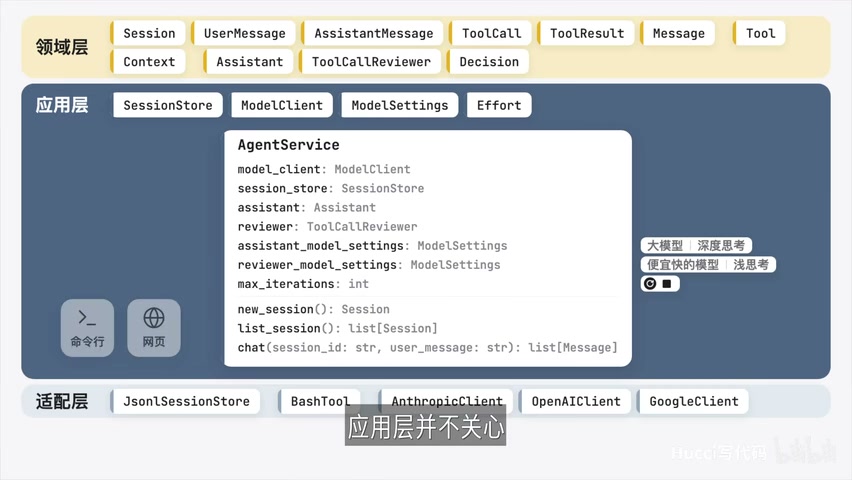Click the circular loop iteration icon

pos(650,283)
